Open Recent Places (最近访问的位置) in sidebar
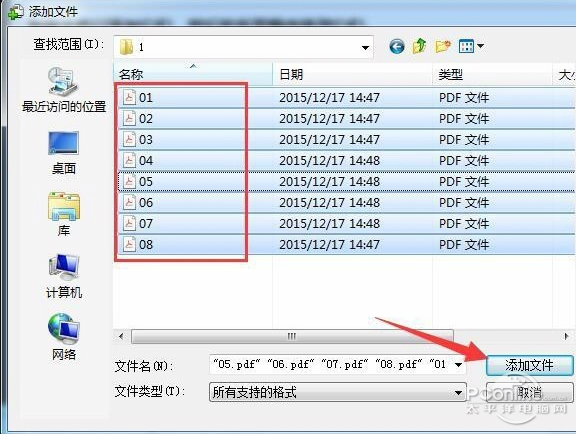This screenshot has height=434, width=576. pyautogui.click(x=64, y=90)
